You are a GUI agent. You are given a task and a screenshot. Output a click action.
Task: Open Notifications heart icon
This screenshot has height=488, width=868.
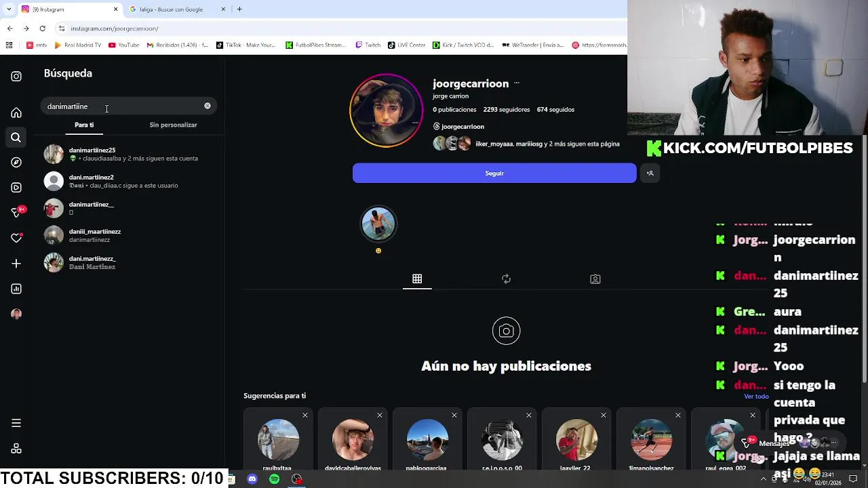16,238
